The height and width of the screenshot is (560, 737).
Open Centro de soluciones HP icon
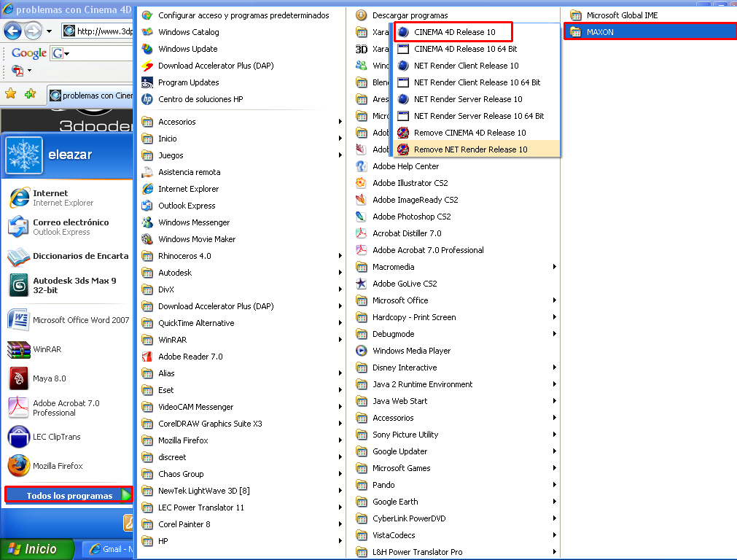tap(147, 99)
